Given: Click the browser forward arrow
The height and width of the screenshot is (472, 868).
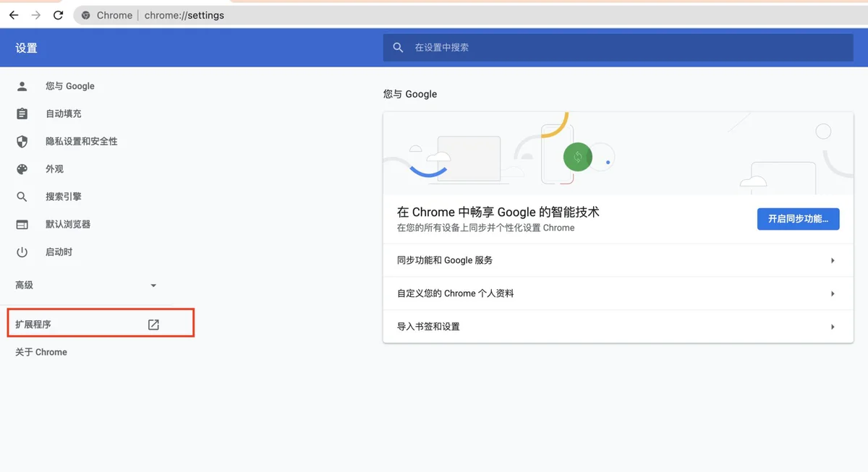Looking at the screenshot, I should click(36, 15).
